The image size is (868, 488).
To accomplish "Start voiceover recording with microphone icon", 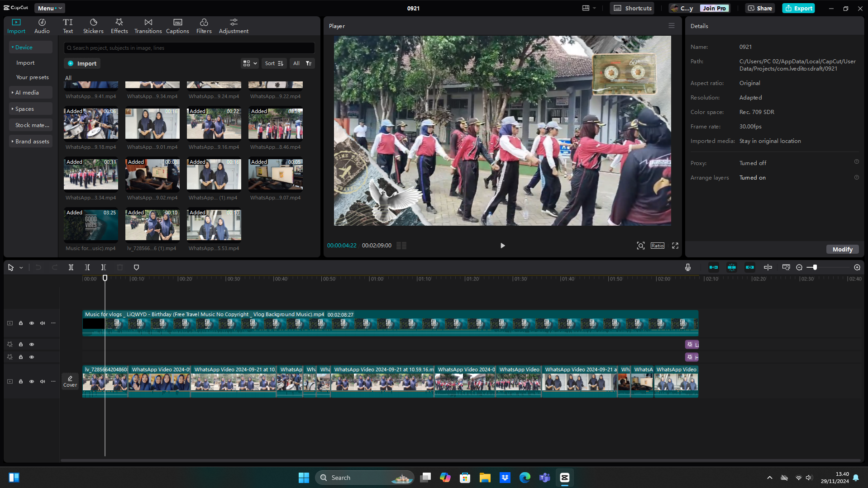I will pos(687,267).
